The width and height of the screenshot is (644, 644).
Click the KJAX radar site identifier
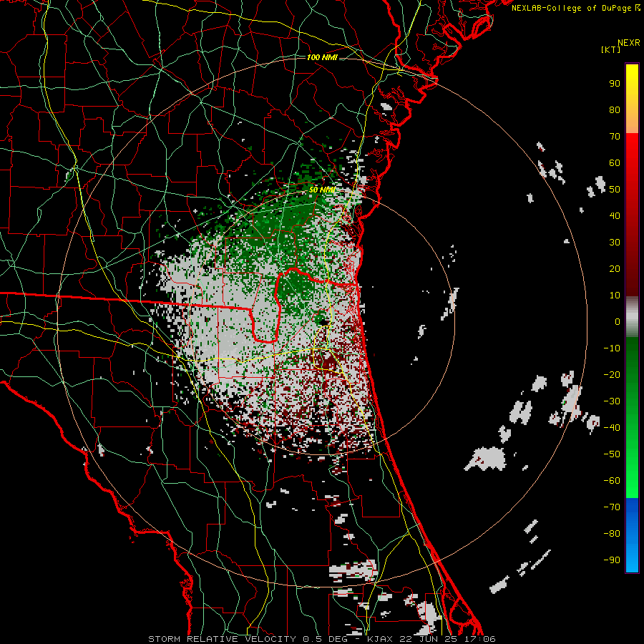(x=380, y=639)
